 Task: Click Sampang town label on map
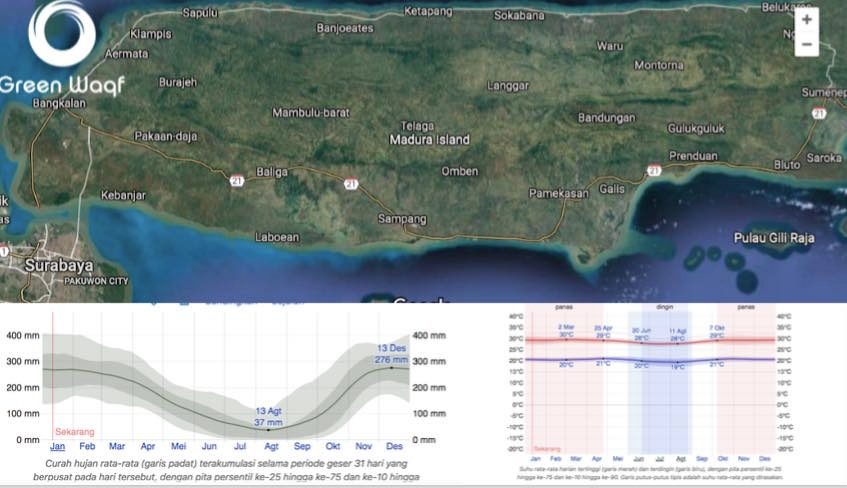tap(402, 218)
